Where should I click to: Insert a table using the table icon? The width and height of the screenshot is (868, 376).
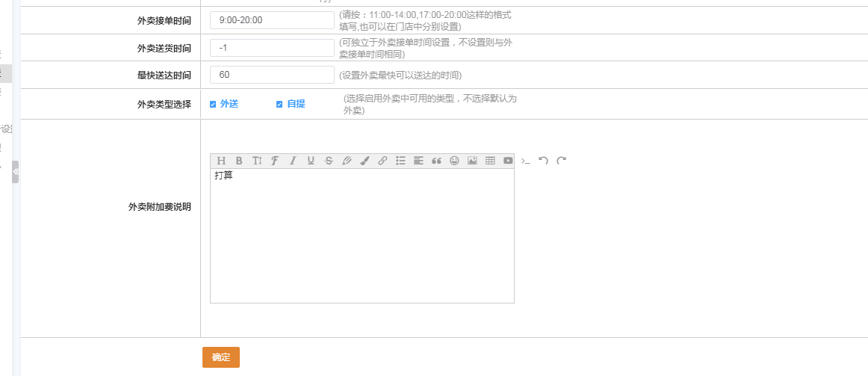click(x=490, y=161)
